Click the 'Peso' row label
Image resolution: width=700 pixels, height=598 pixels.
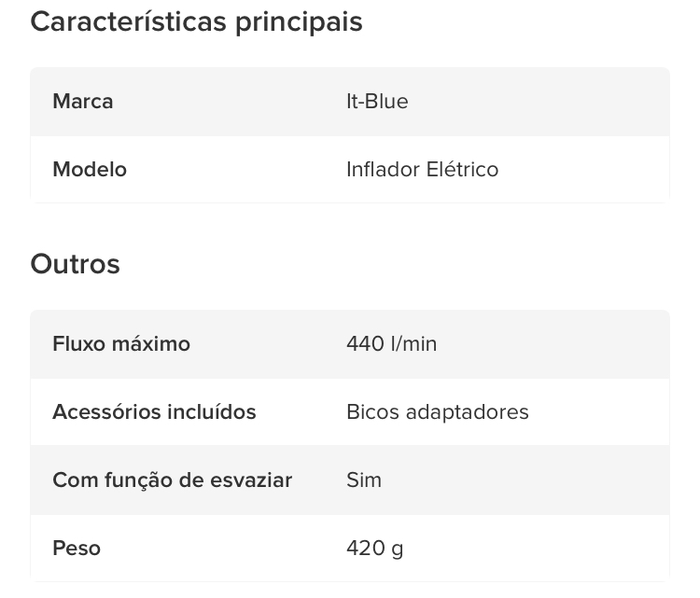coord(77,548)
